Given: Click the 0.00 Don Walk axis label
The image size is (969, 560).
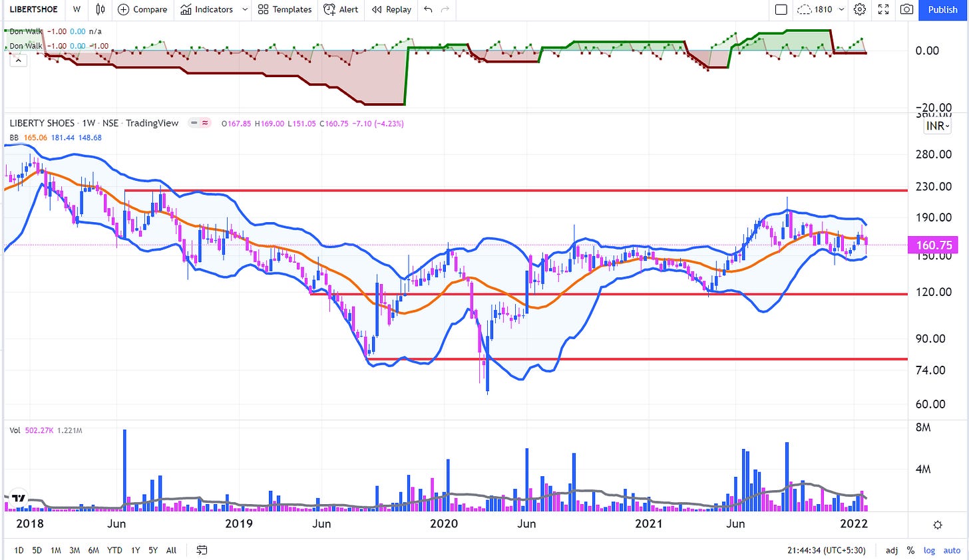Looking at the screenshot, I should click(927, 51).
